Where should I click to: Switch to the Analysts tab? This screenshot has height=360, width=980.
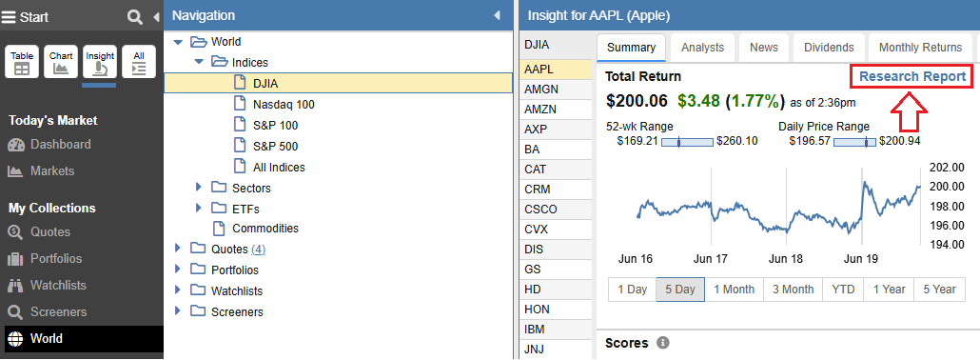pos(702,48)
